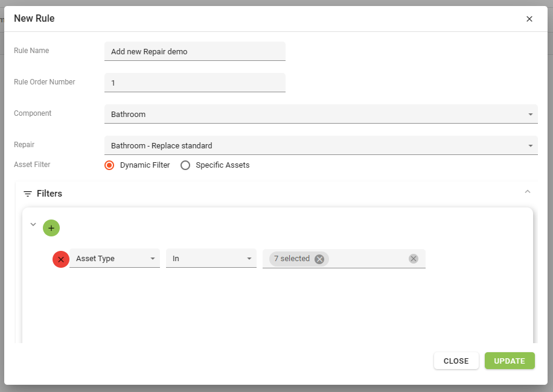Open the Asset Type field dropdown
The width and height of the screenshot is (553, 392).
coord(115,259)
